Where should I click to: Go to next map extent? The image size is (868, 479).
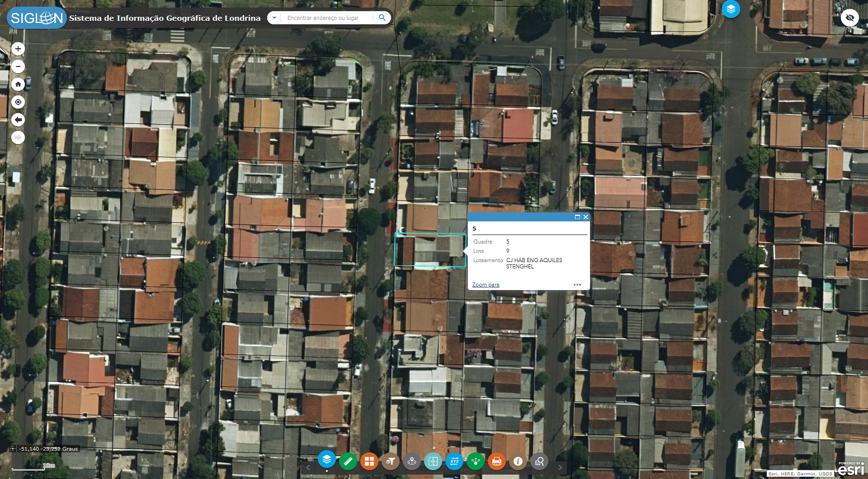point(18,137)
